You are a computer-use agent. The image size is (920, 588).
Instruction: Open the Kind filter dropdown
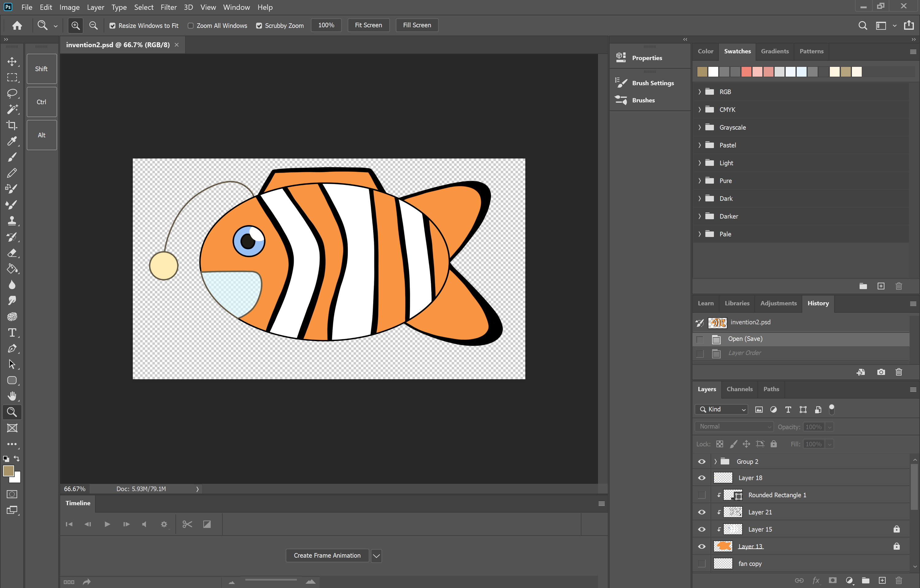click(721, 409)
